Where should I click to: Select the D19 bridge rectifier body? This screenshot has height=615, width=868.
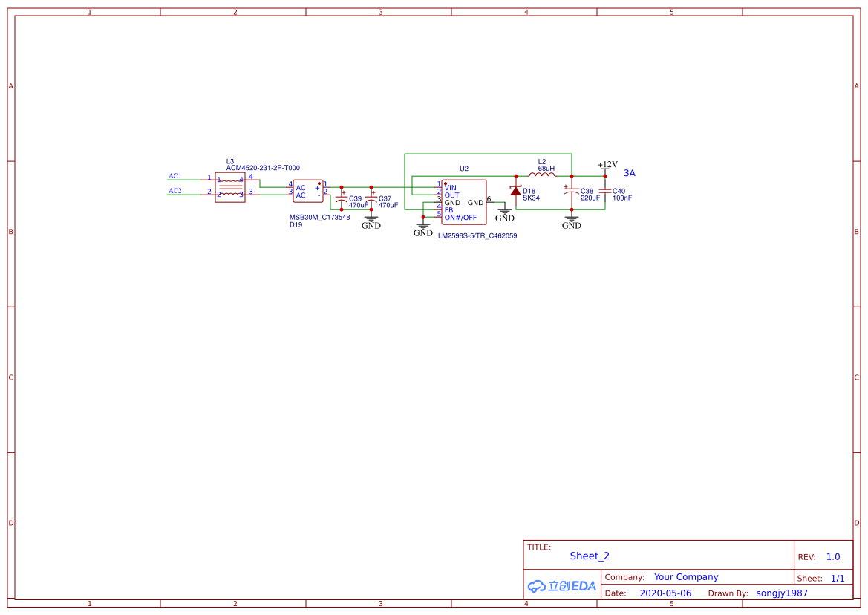308,191
